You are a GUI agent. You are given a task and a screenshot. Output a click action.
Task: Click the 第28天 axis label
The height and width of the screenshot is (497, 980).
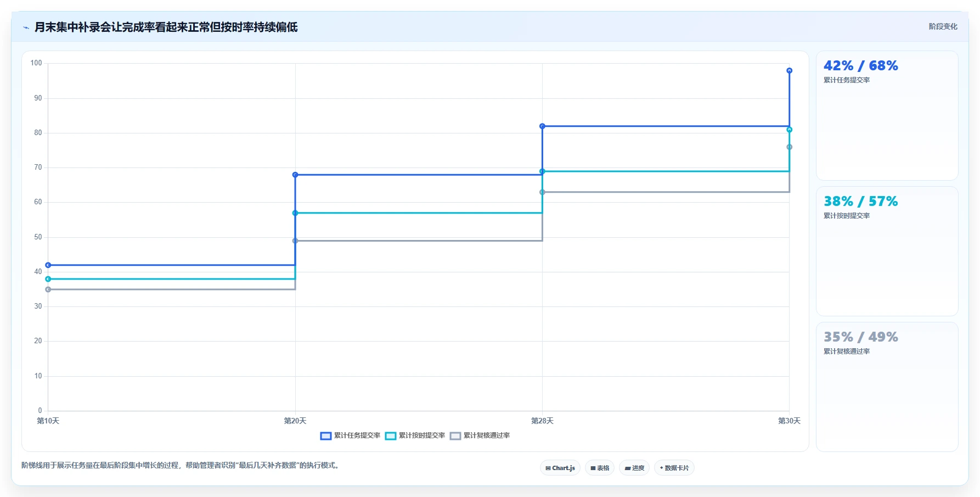542,421
